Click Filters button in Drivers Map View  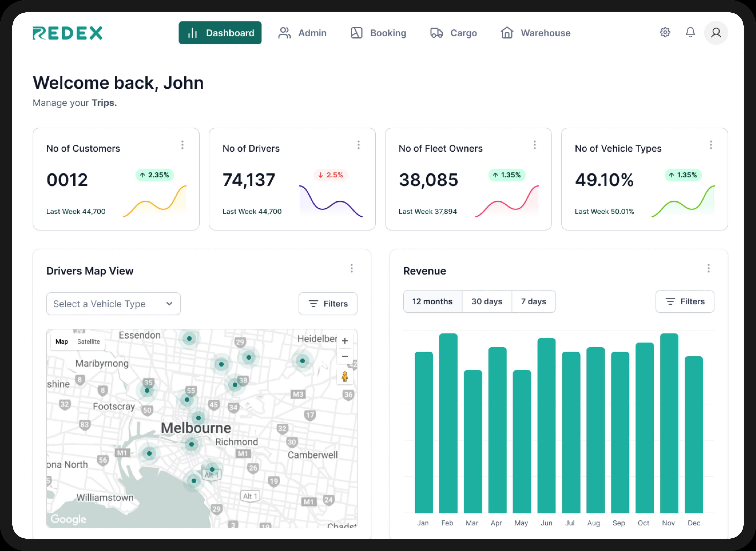[x=328, y=304]
